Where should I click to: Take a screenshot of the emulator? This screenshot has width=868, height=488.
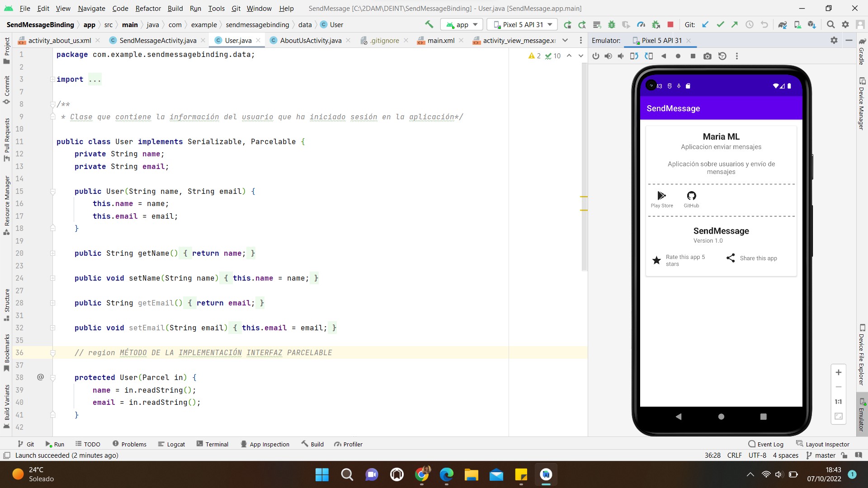click(708, 56)
